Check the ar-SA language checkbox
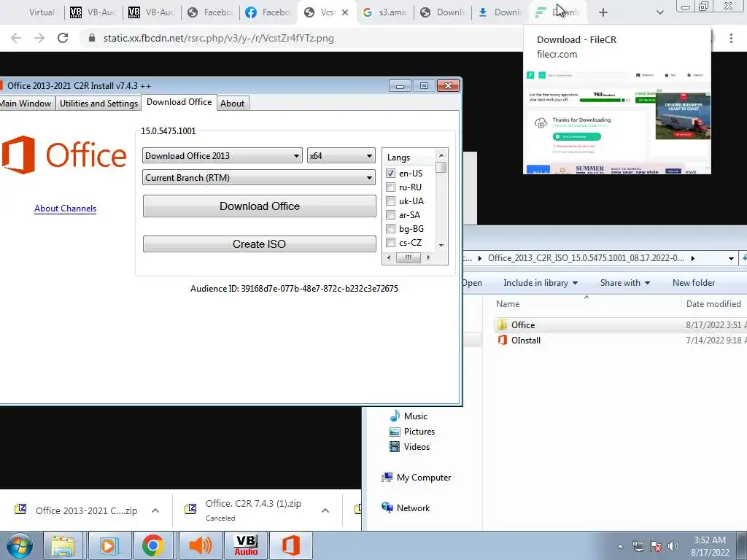The height and width of the screenshot is (560, 747). tap(391, 215)
